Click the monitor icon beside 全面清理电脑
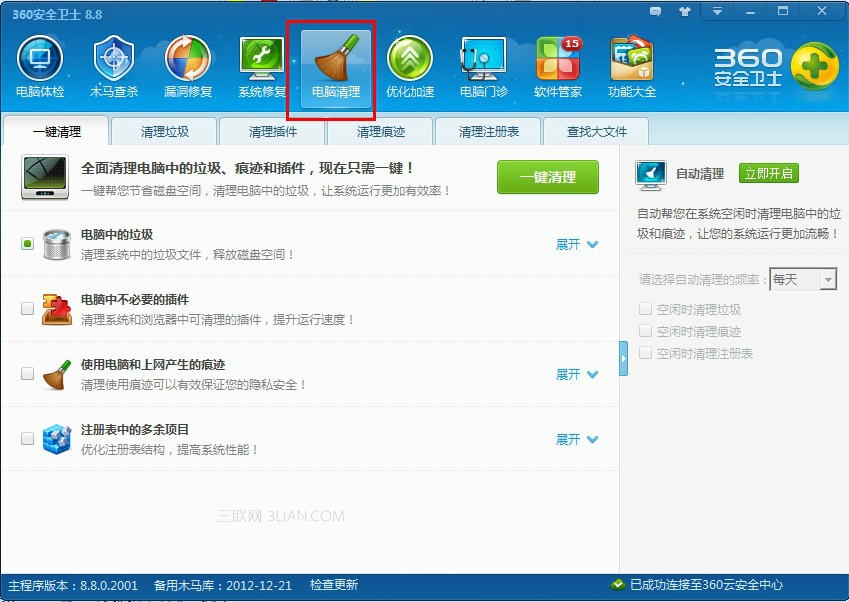The width and height of the screenshot is (849, 602). coord(45,177)
